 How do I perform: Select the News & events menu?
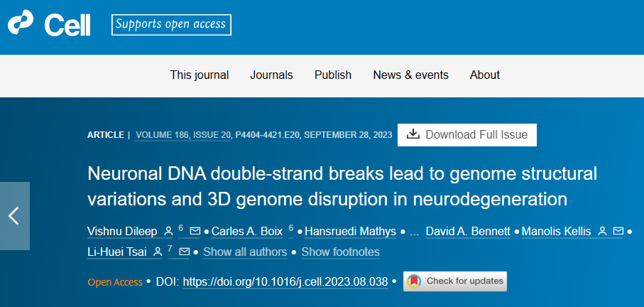click(410, 75)
